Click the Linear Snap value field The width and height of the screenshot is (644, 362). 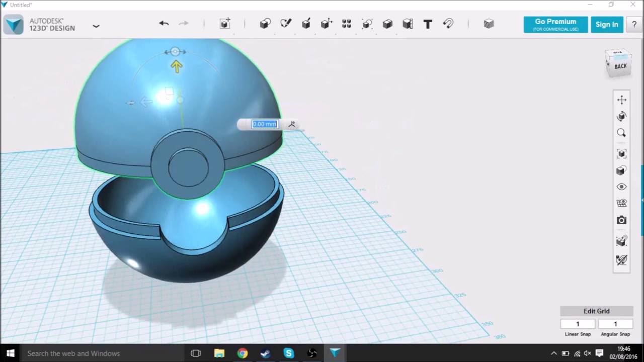click(x=578, y=324)
